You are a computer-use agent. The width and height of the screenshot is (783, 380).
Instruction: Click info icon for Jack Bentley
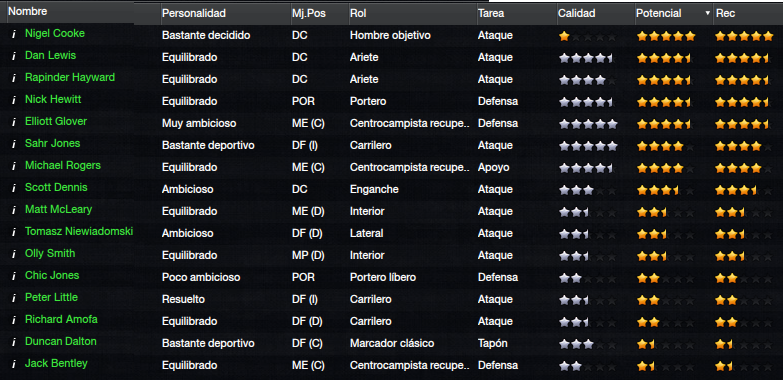[14, 364]
